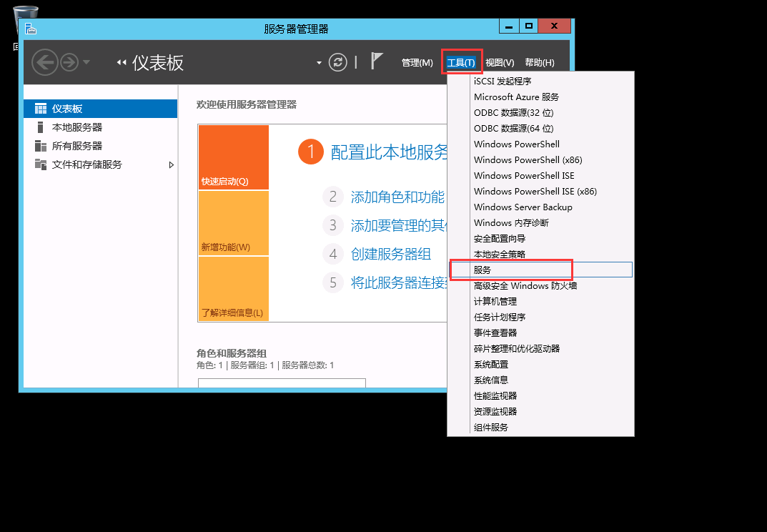Expand the 文件和存储服务 arrow
767x532 pixels.
(x=171, y=164)
